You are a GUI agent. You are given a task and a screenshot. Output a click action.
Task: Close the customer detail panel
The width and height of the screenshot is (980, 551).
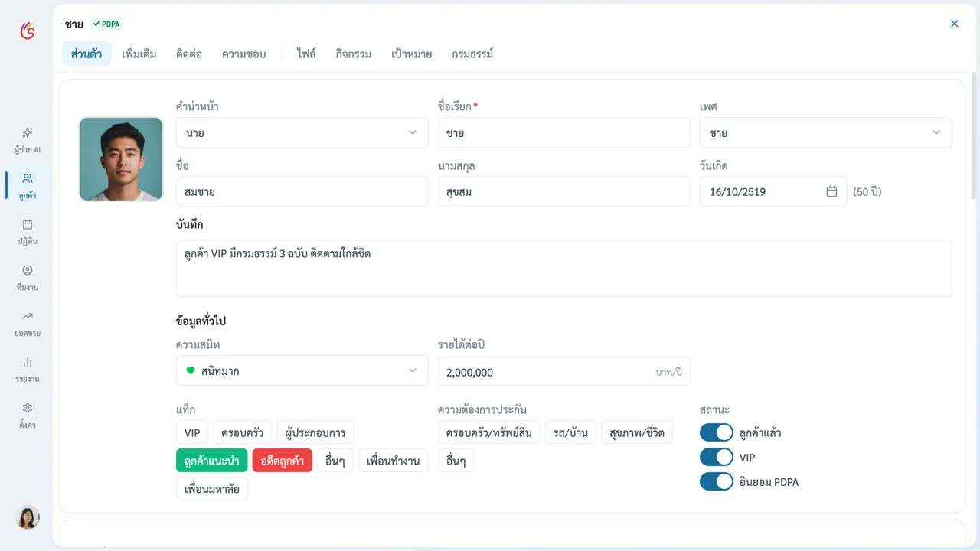click(x=955, y=24)
